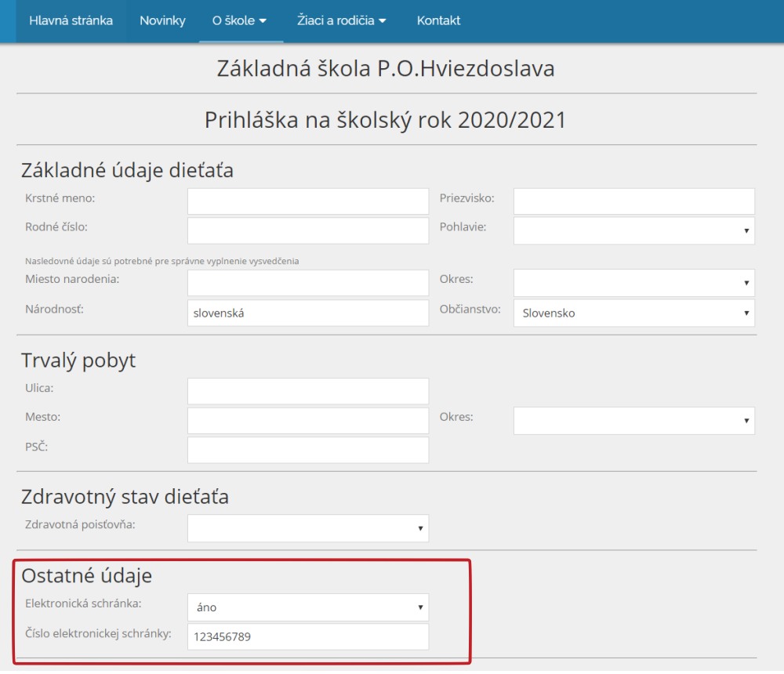Open the Elektronická schránka dropdown showing áno

[308, 607]
